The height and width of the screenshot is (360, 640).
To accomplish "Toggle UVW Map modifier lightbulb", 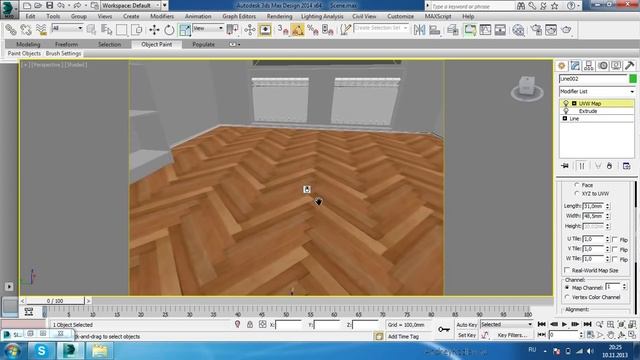I will [566, 104].
